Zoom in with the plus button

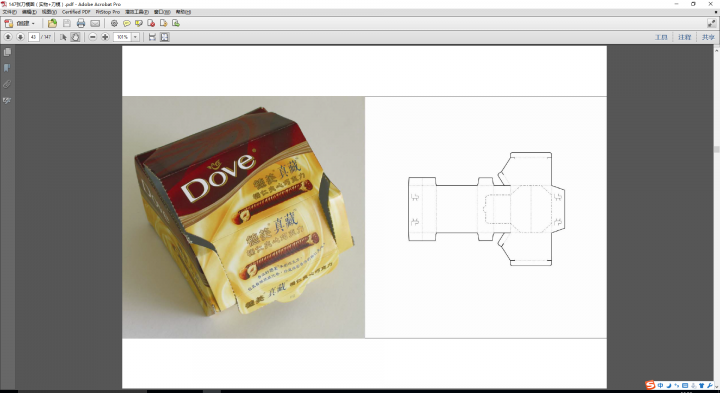pos(105,37)
